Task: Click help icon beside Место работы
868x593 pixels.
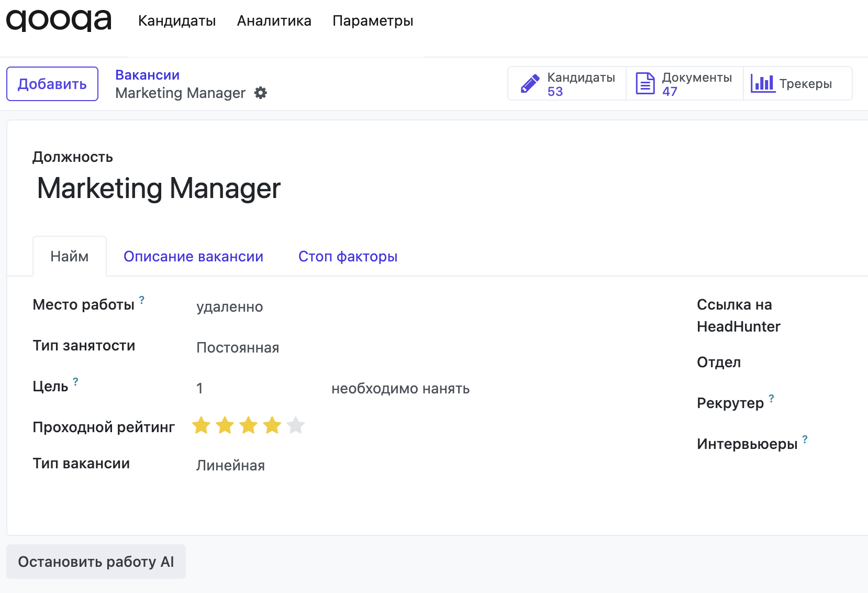Action: click(141, 300)
